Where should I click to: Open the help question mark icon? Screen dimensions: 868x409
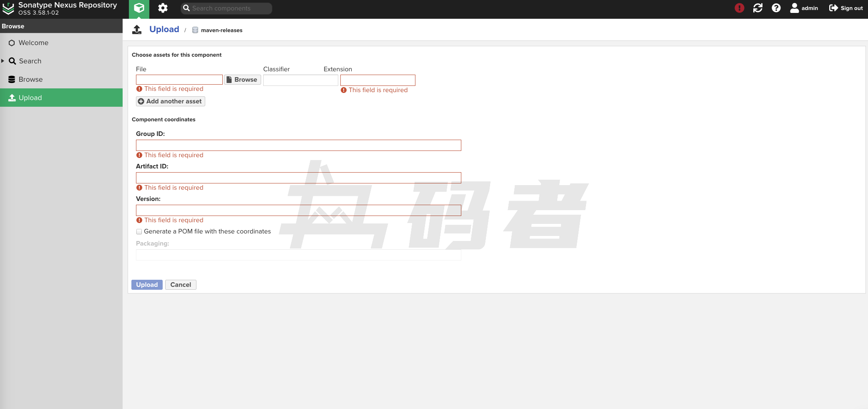tap(776, 8)
